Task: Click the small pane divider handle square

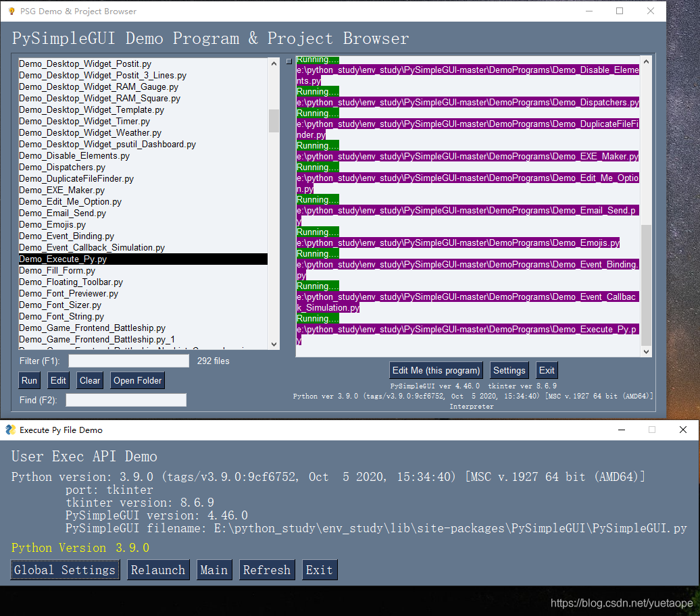Action: pyautogui.click(x=289, y=61)
